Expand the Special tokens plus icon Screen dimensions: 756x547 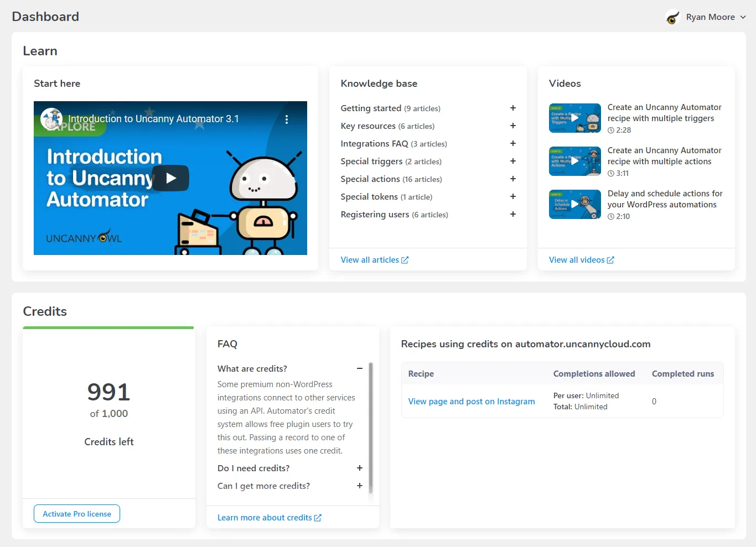(512, 197)
